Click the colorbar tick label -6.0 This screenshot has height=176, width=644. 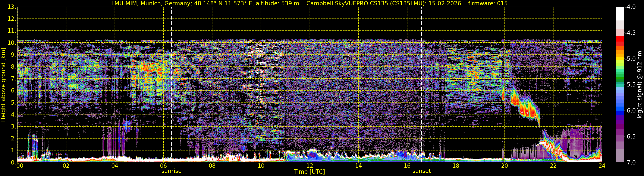click(x=630, y=111)
